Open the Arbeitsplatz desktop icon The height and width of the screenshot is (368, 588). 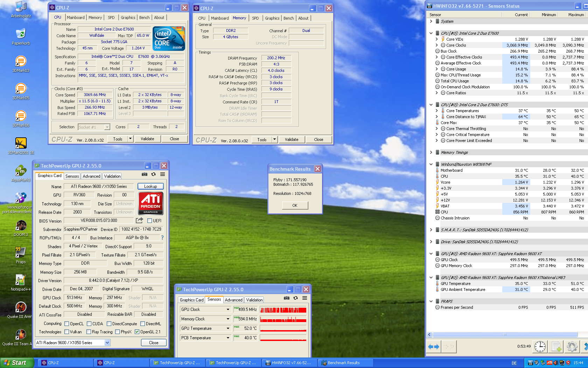[21, 9]
